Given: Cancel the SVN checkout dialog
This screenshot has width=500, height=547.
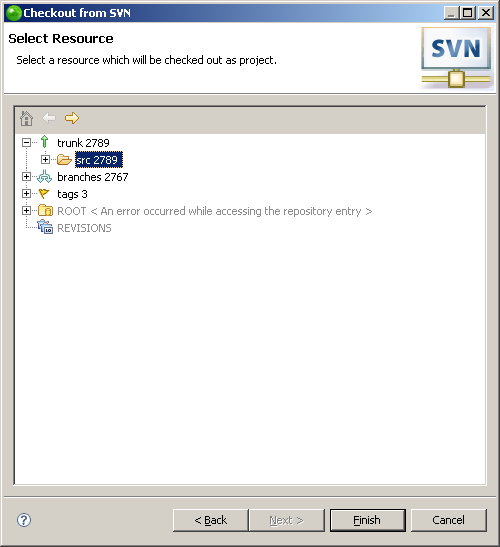Looking at the screenshot, I should (448, 520).
